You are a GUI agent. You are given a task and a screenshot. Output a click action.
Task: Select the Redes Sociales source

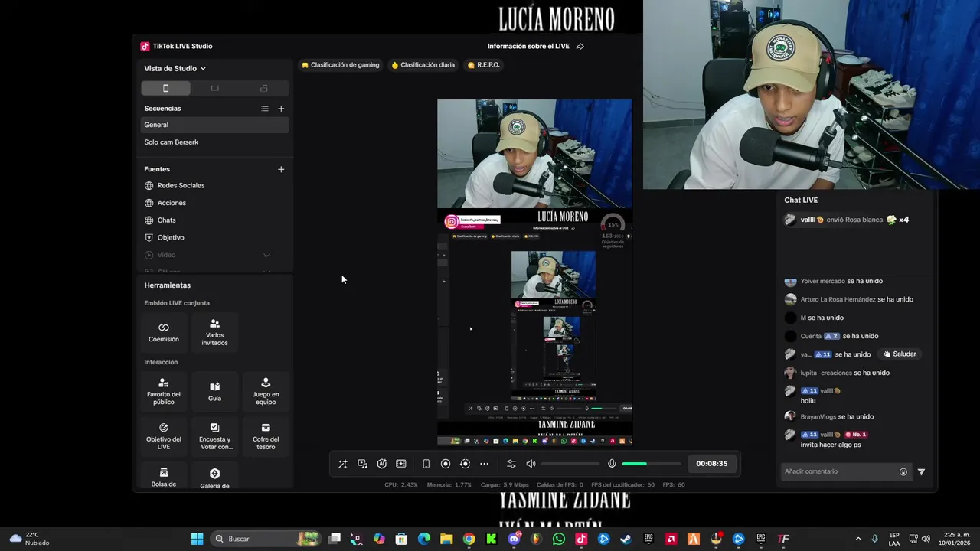pos(214,185)
